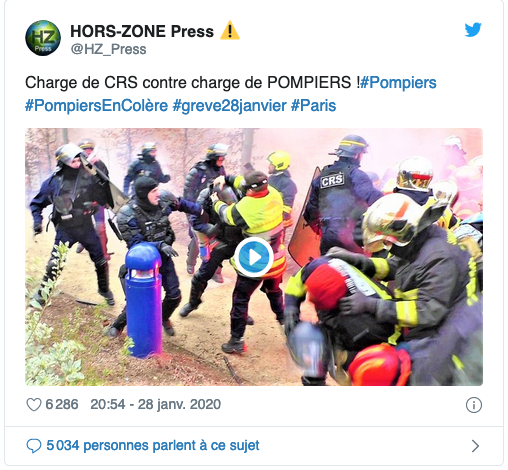The width and height of the screenshot is (508, 470).
Task: Open tweet timestamp 20:54 - 28 janv. 2020
Action: pos(156,405)
